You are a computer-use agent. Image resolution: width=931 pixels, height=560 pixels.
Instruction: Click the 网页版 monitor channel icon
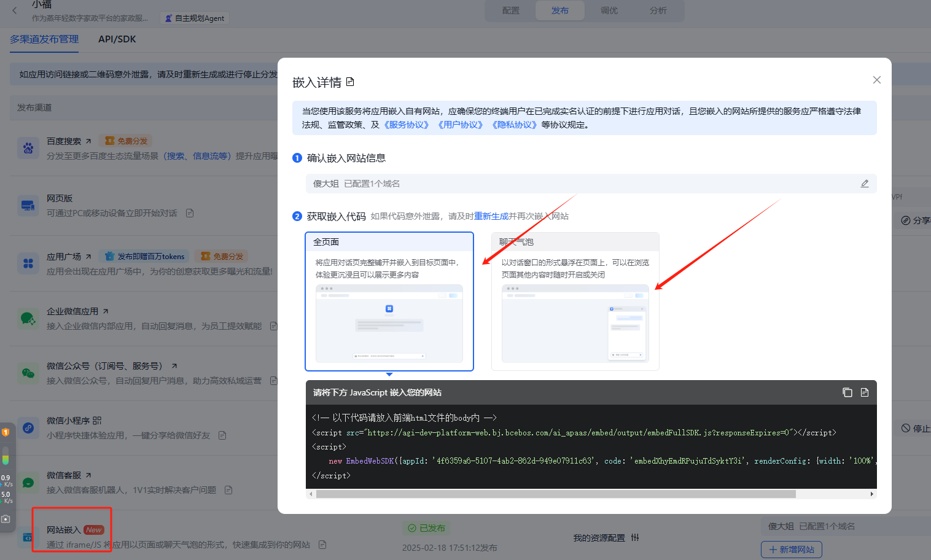click(x=28, y=205)
